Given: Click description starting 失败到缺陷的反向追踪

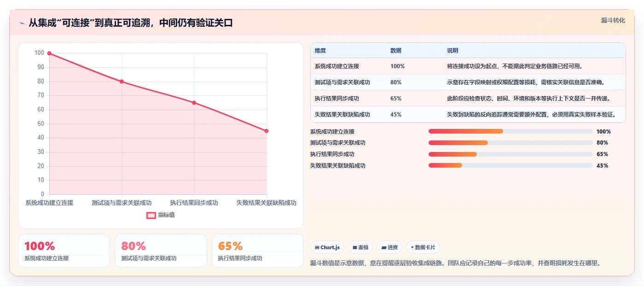Looking at the screenshot, I should click(x=531, y=115).
